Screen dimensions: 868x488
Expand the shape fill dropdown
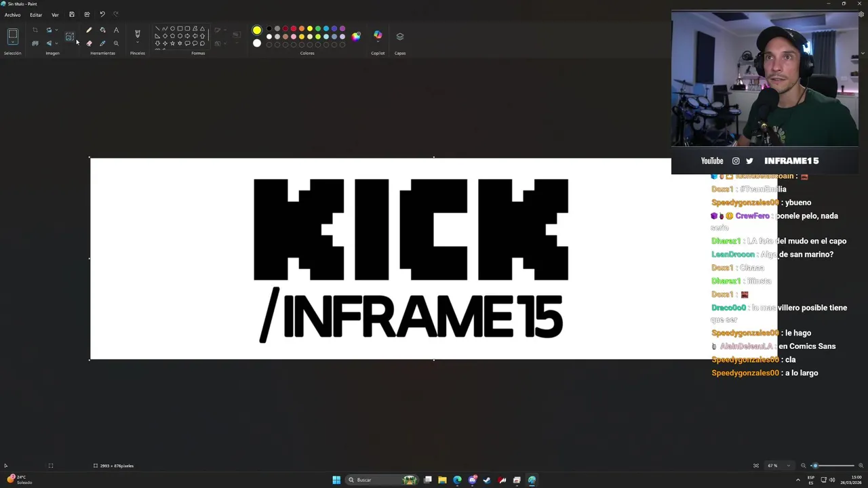(x=225, y=43)
